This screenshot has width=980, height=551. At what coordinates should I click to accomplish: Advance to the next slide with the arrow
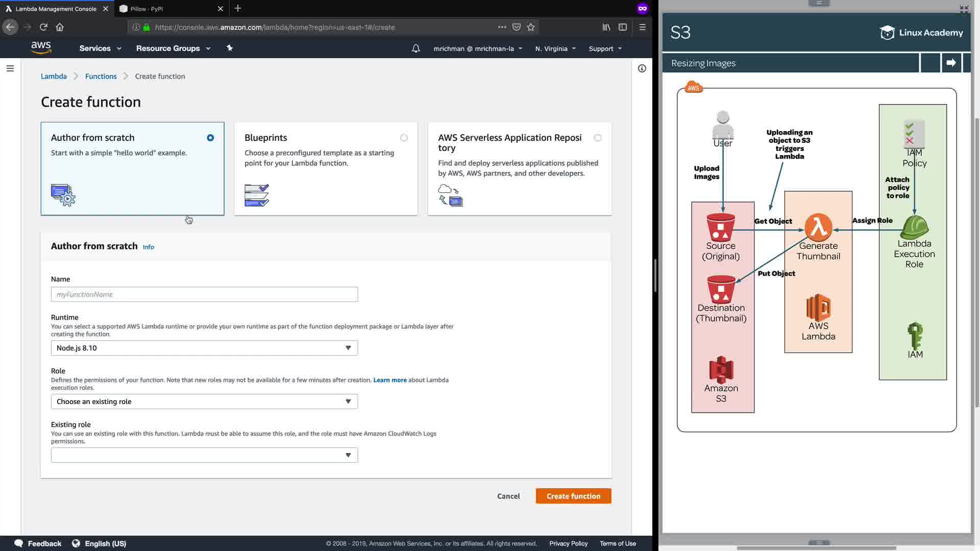[951, 63]
